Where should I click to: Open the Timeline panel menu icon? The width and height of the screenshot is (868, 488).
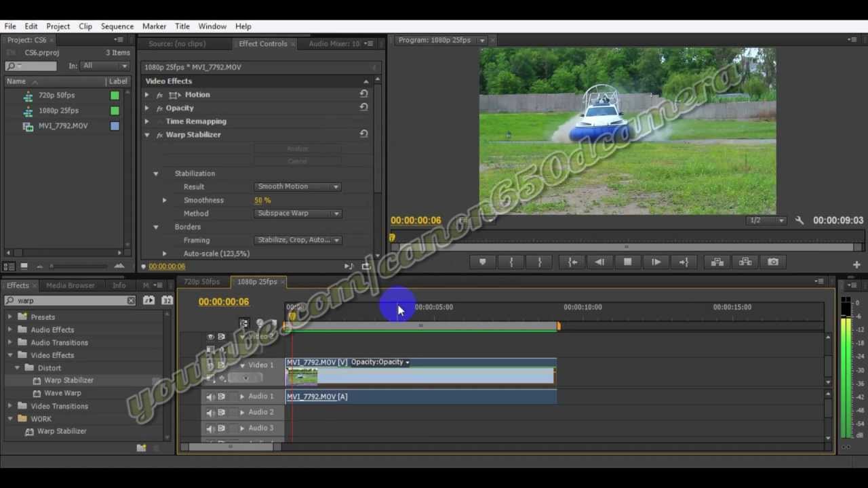tap(819, 281)
